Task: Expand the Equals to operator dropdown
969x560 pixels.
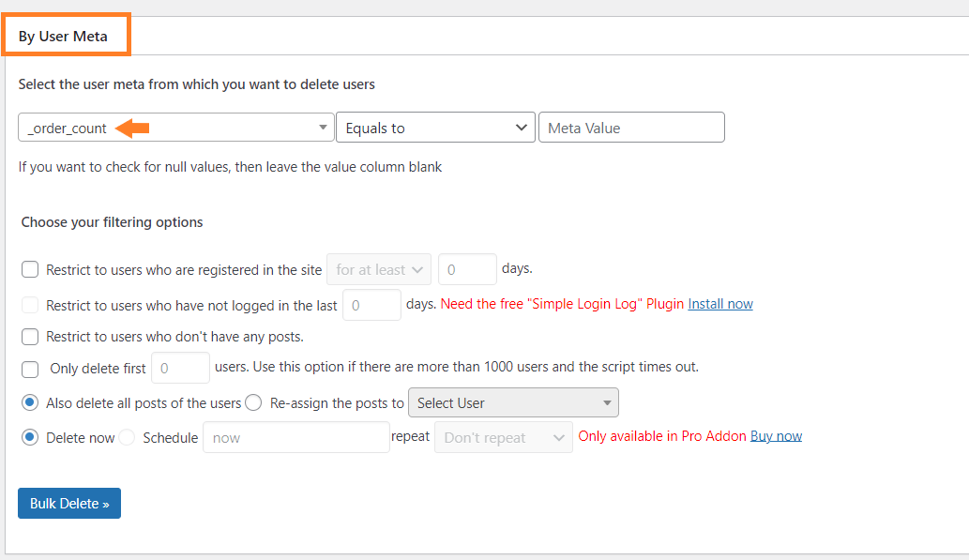Action: pyautogui.click(x=435, y=128)
